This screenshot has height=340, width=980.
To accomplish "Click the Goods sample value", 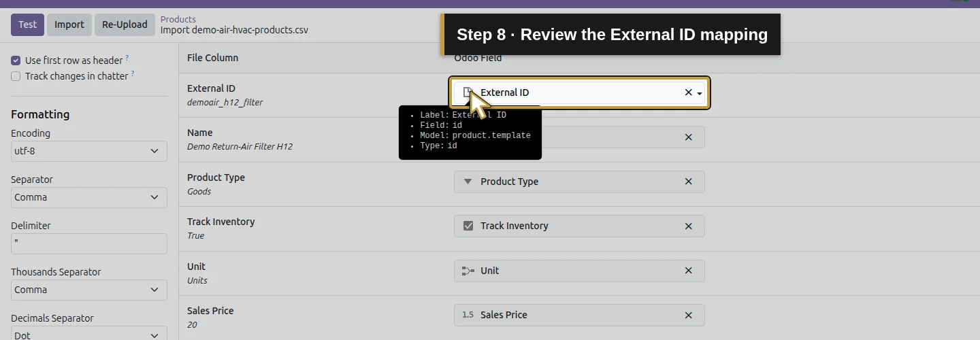I will pyautogui.click(x=199, y=192).
